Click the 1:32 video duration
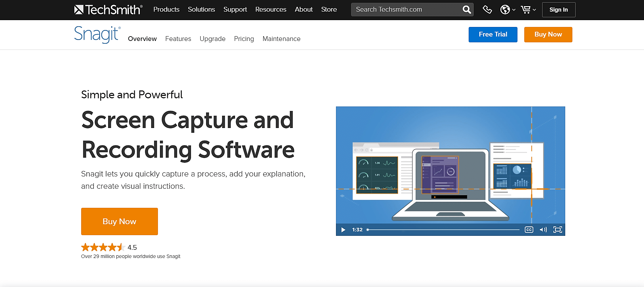Image resolution: width=644 pixels, height=287 pixels. pos(357,230)
